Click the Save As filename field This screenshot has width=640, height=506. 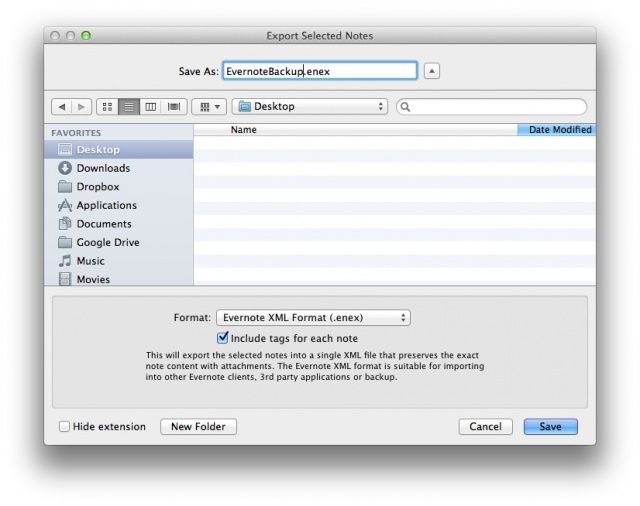click(x=320, y=71)
